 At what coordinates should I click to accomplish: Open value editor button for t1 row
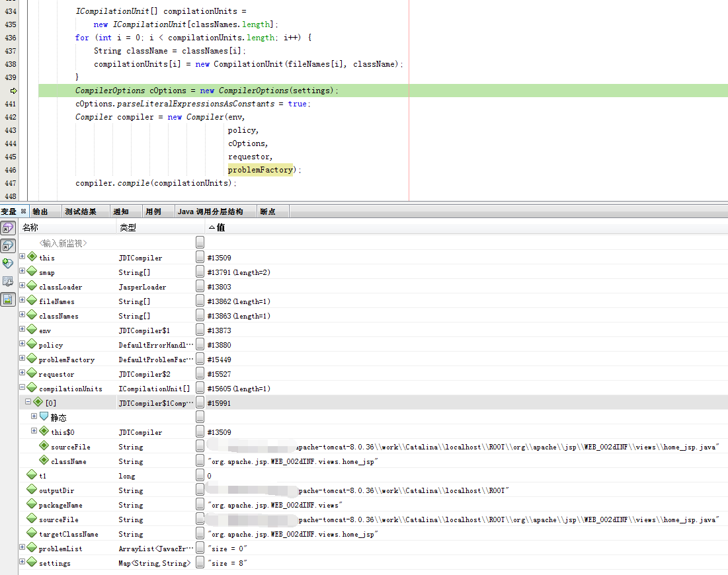(x=200, y=475)
